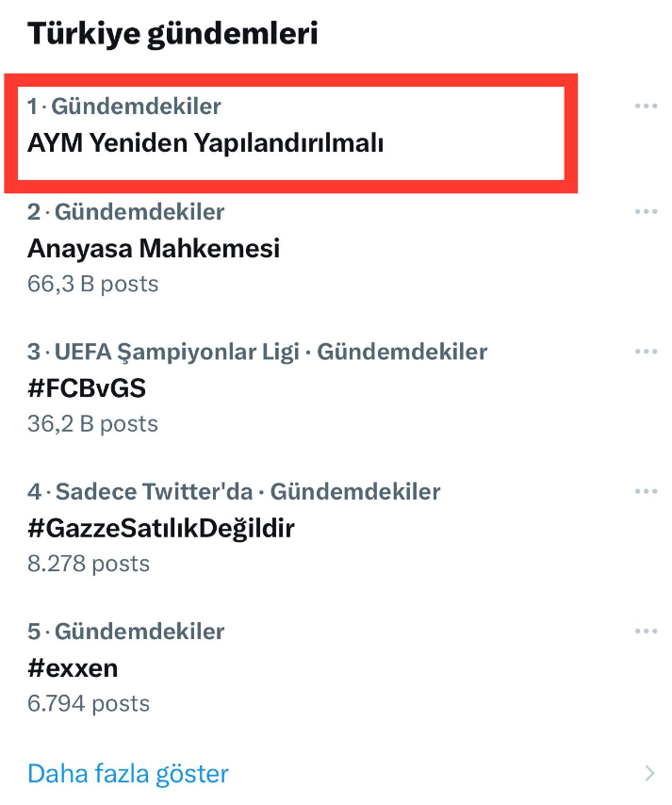The width and height of the screenshot is (672, 805).
Task: Click the UEFA Şampiyonlar Ligi category label
Action: [176, 352]
